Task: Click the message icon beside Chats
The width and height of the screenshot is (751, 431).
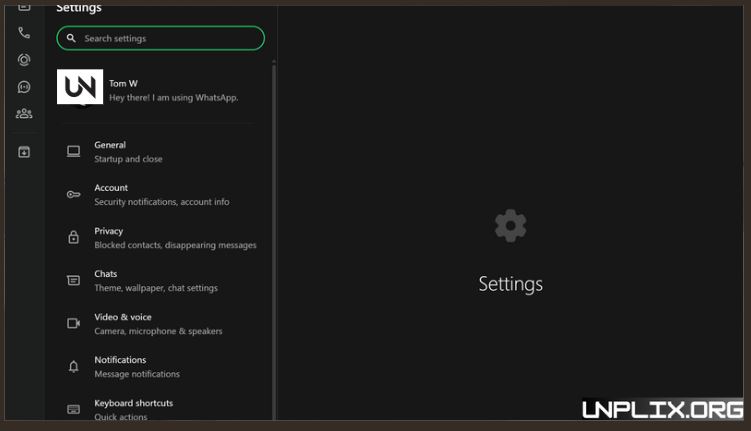Action: [73, 280]
